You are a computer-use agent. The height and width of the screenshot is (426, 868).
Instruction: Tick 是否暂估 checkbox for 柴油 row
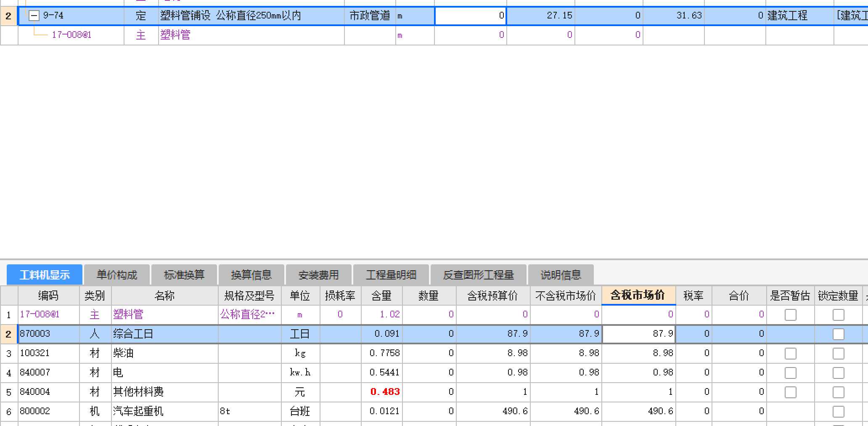791,354
